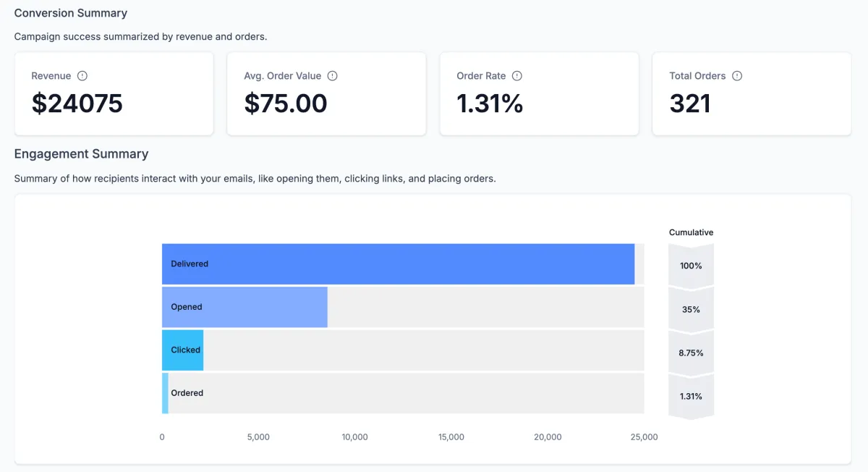
Task: Click the info icon next to Total Orders
Action: [x=737, y=76]
